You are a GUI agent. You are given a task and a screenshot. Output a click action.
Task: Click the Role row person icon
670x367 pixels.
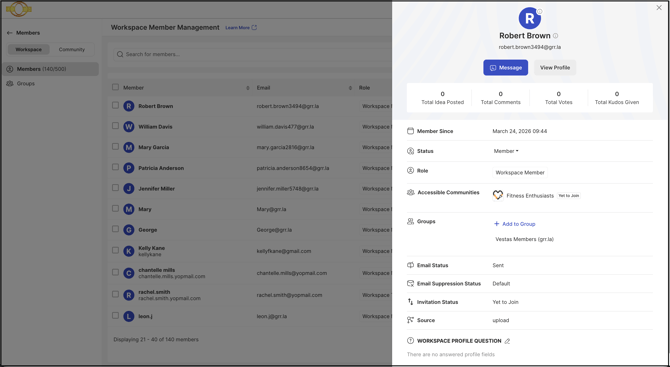410,171
